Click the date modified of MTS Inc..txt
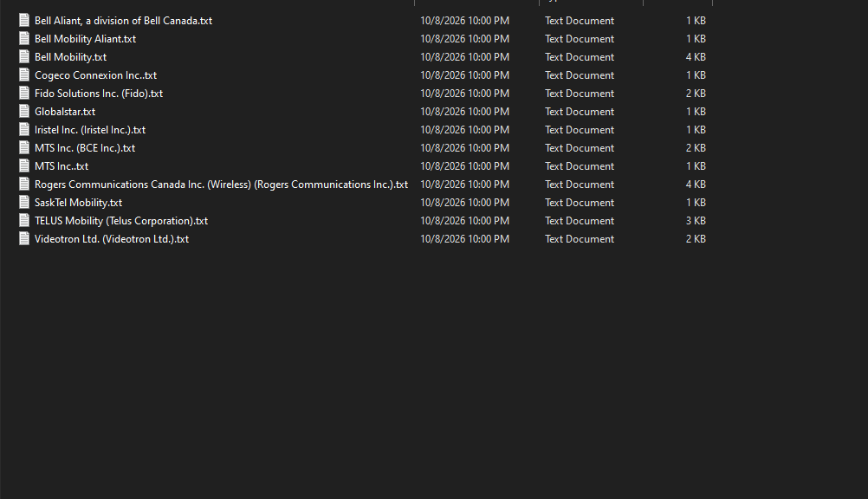Screen dimensions: 868x499 tap(464, 166)
